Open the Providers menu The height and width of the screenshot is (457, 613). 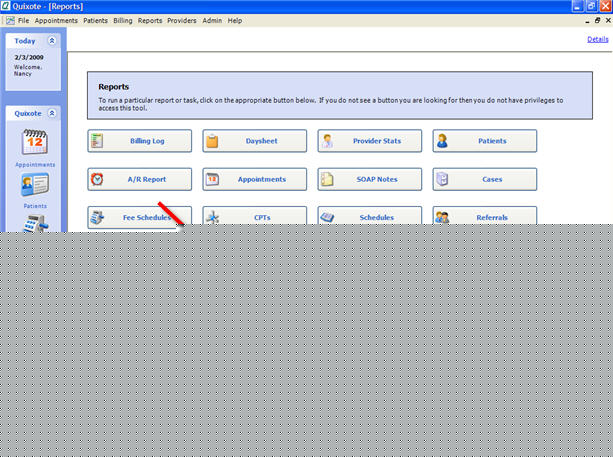(x=182, y=20)
